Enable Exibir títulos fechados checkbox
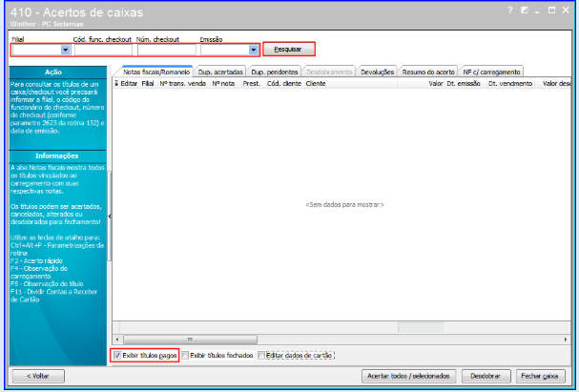The height and width of the screenshot is (392, 579). 185,356
